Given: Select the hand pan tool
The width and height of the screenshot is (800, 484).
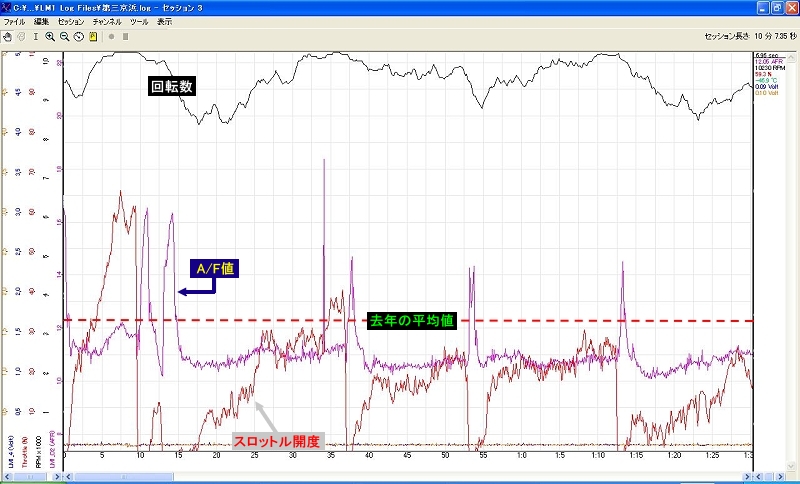Looking at the screenshot, I should [x=7, y=37].
